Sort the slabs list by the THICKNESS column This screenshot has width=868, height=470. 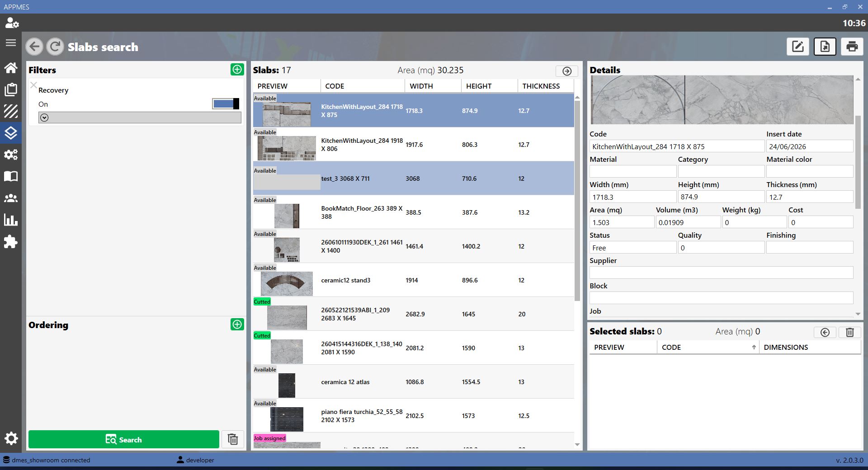tap(546, 86)
